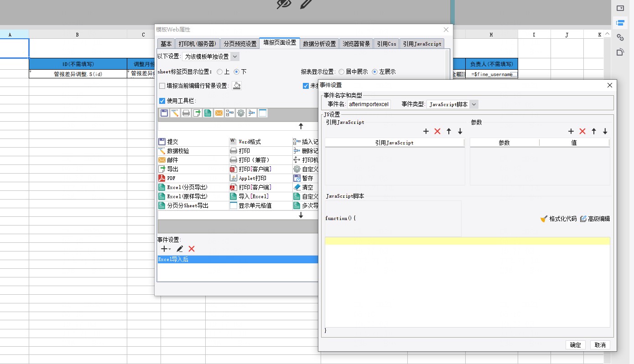Image resolution: width=634 pixels, height=364 pixels.
Task: Open the edit-row background color picker button
Action: (237, 86)
